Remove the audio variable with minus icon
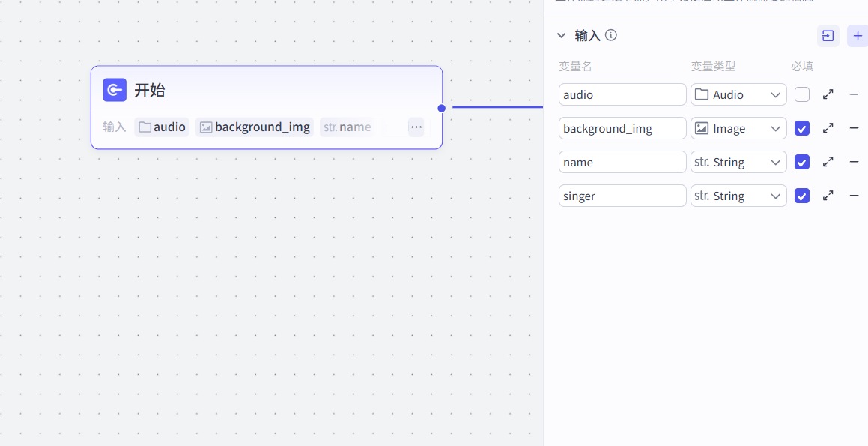Viewport: 868px width, 446px height. tap(854, 94)
